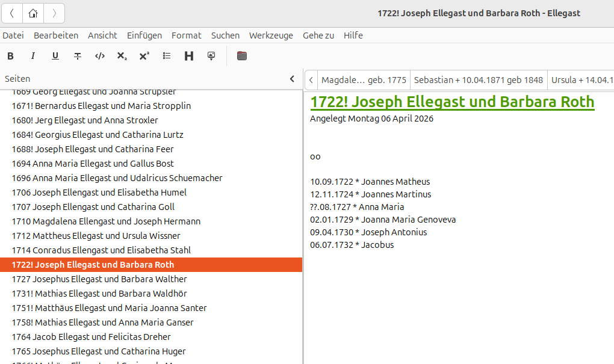Apply subscript formatting
Image resolution: width=614 pixels, height=364 pixels.
(122, 56)
